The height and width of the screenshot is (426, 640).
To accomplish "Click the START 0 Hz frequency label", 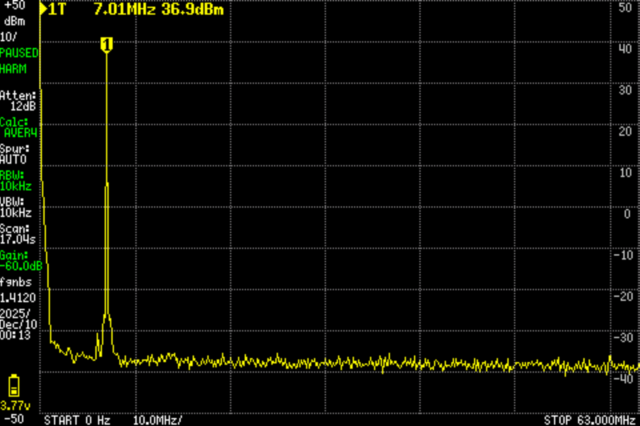I will click(x=76, y=418).
